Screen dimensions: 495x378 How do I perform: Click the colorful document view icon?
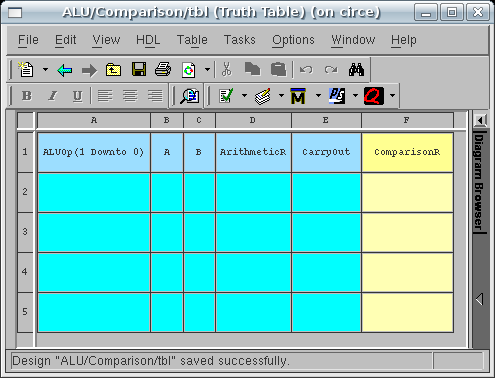click(x=188, y=70)
